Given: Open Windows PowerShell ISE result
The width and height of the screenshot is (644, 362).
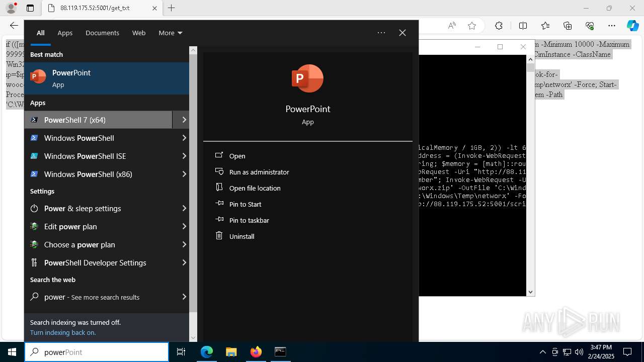Looking at the screenshot, I should 98,156.
